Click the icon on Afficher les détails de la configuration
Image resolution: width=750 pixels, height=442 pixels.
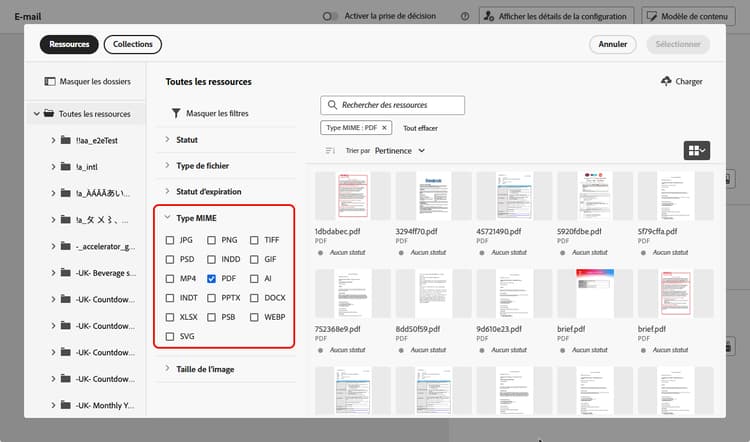tap(489, 16)
